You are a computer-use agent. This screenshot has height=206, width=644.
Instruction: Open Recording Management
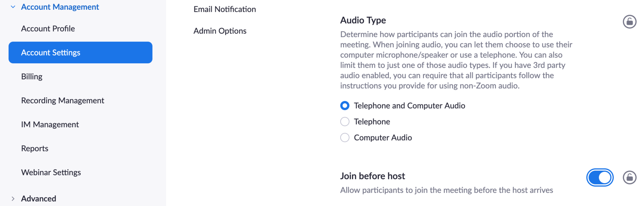coord(63,100)
